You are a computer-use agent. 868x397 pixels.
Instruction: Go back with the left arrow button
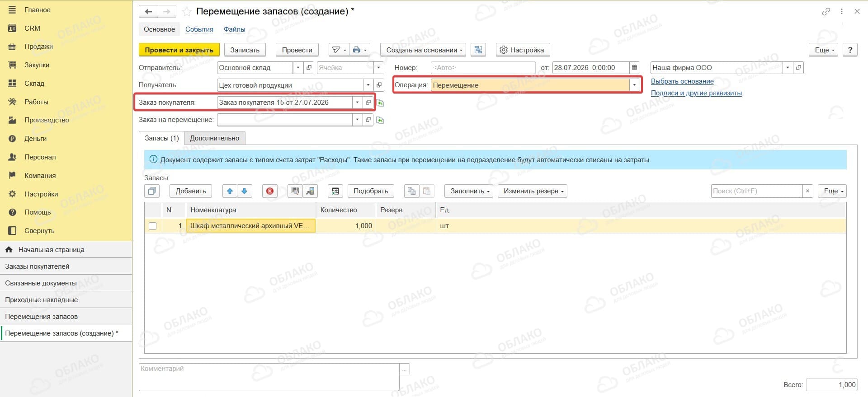click(x=148, y=11)
